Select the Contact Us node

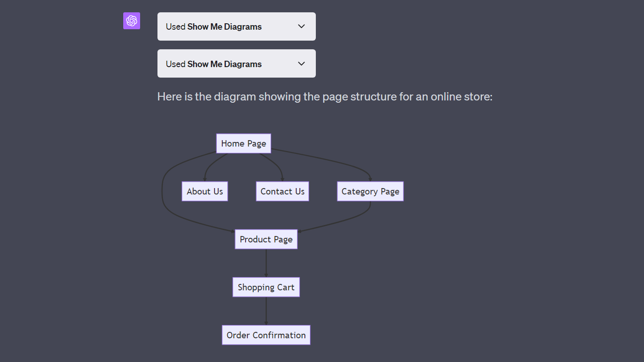click(282, 191)
